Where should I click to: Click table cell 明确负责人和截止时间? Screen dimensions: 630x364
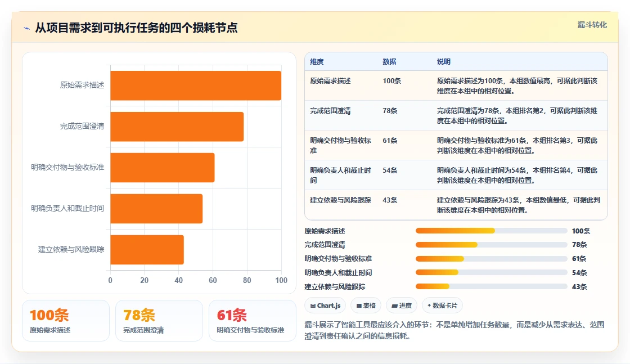click(x=341, y=175)
